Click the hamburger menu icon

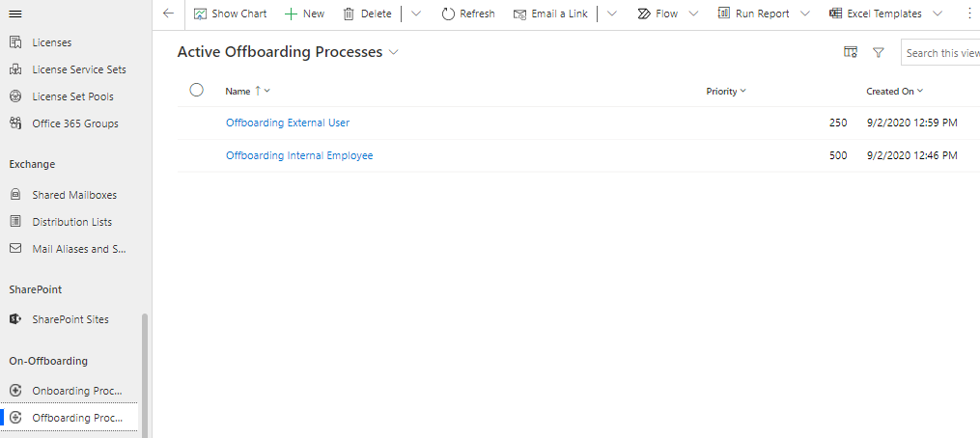click(x=15, y=14)
